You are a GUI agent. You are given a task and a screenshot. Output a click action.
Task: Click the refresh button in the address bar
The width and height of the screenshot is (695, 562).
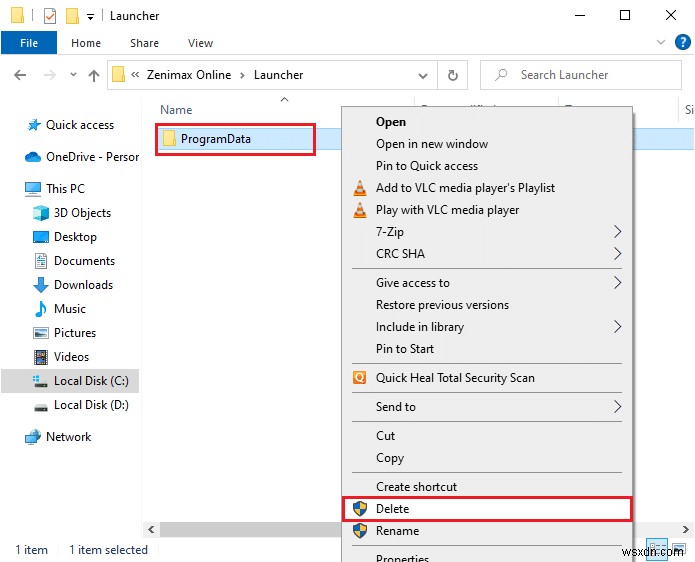click(x=453, y=75)
